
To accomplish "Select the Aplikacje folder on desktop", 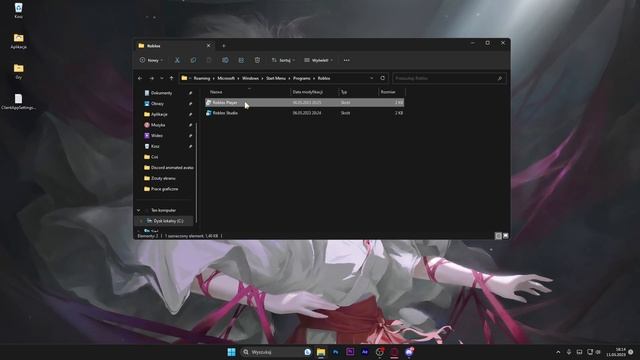I will (x=18, y=41).
